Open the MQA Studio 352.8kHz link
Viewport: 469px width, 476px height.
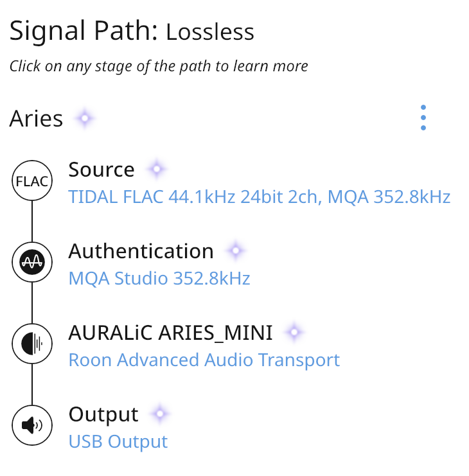[159, 278]
